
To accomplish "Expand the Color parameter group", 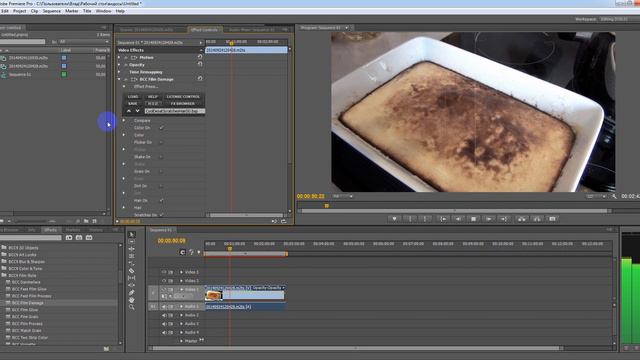I will click(124, 135).
